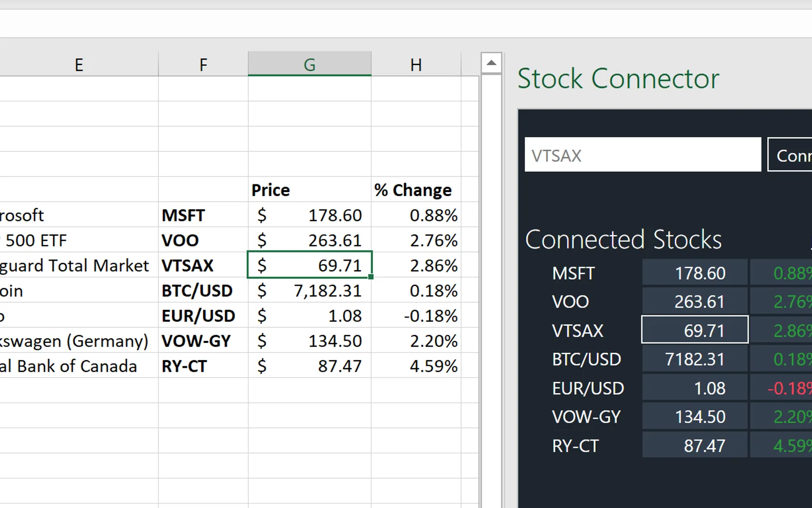Click MSFT in the Connected Stocks list
This screenshot has height=508, width=812.
[573, 273]
